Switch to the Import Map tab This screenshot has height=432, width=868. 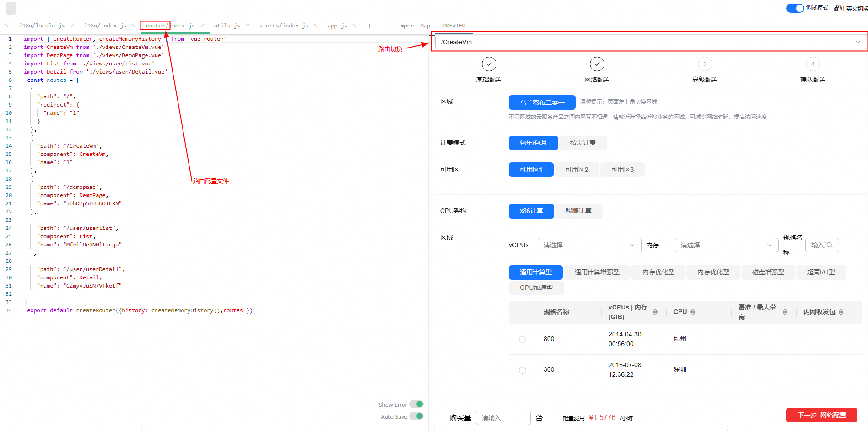413,26
